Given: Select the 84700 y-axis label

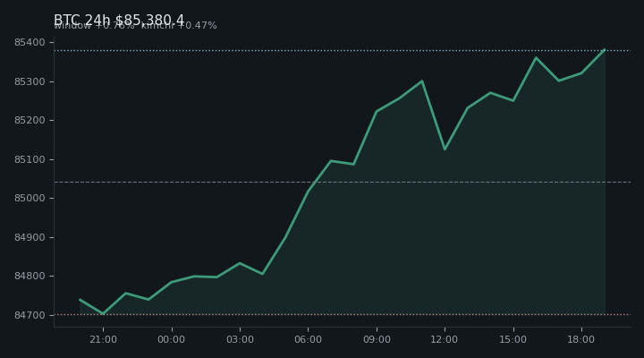Looking at the screenshot, I should click(30, 315).
